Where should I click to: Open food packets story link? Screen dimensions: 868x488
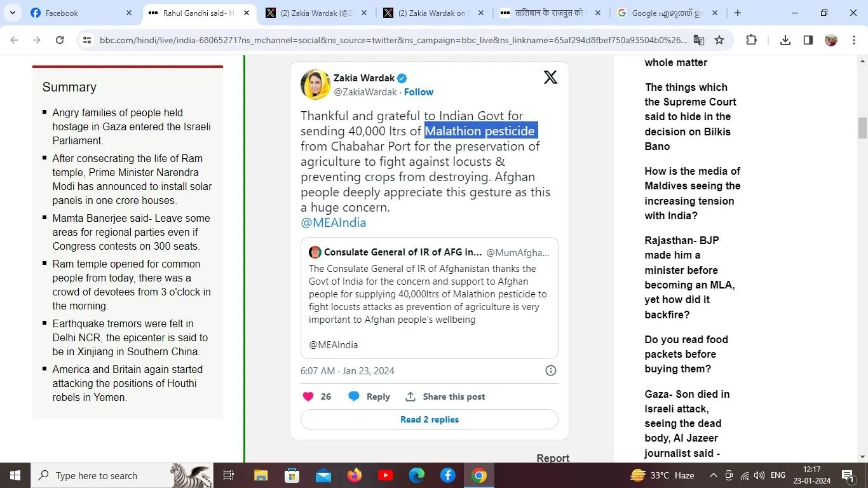click(x=686, y=354)
